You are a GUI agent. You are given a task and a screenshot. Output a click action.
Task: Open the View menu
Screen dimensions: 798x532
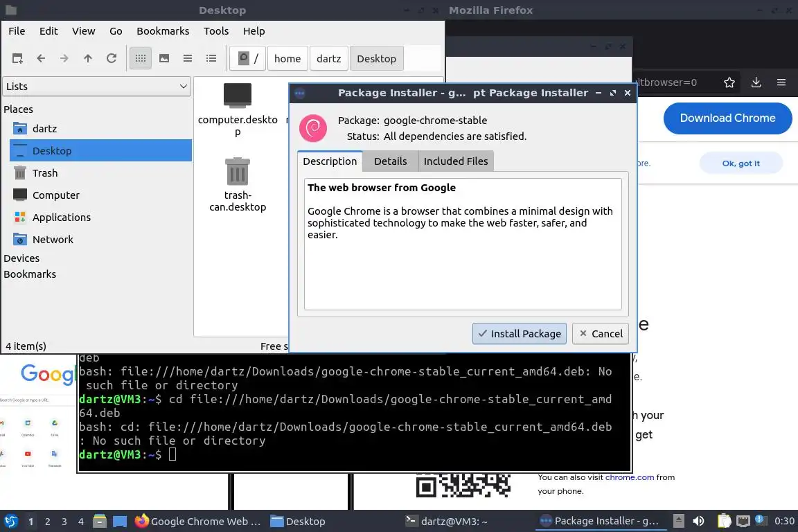click(83, 31)
